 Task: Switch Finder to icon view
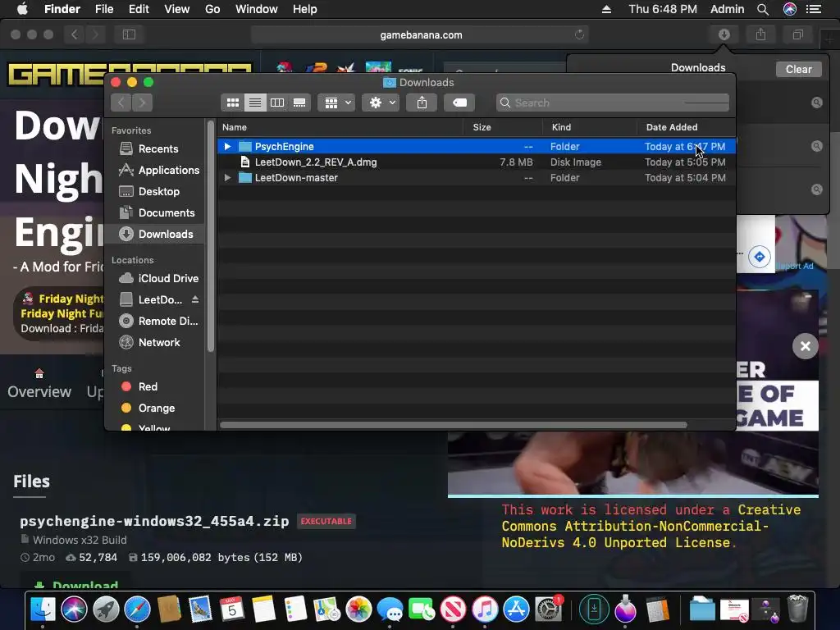232,103
